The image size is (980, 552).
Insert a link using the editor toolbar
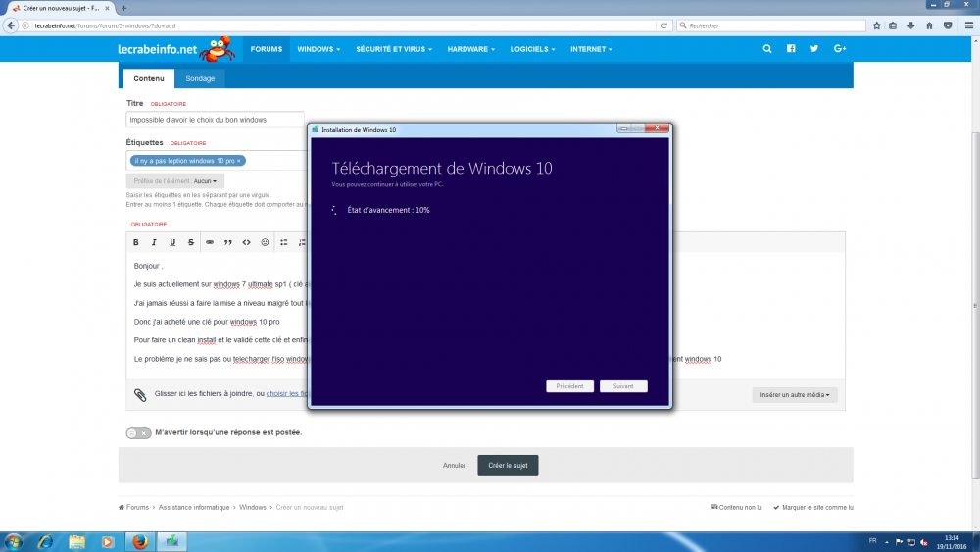coord(209,242)
